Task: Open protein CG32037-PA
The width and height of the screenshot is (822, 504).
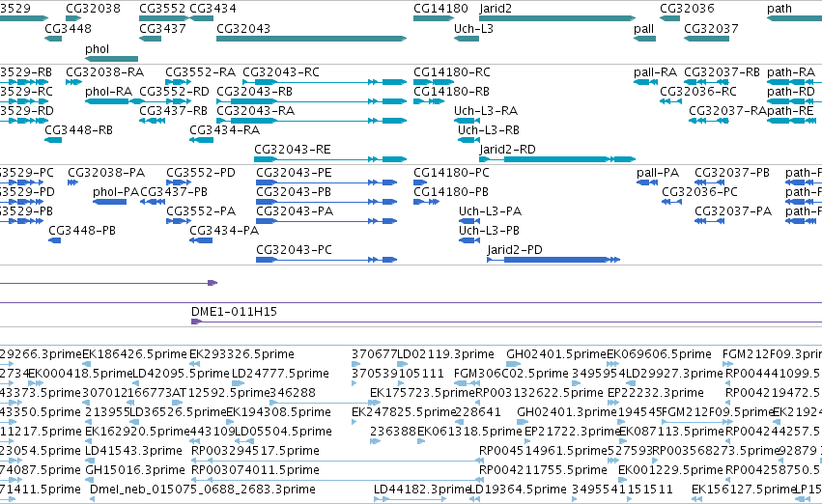Action: pyautogui.click(x=733, y=211)
